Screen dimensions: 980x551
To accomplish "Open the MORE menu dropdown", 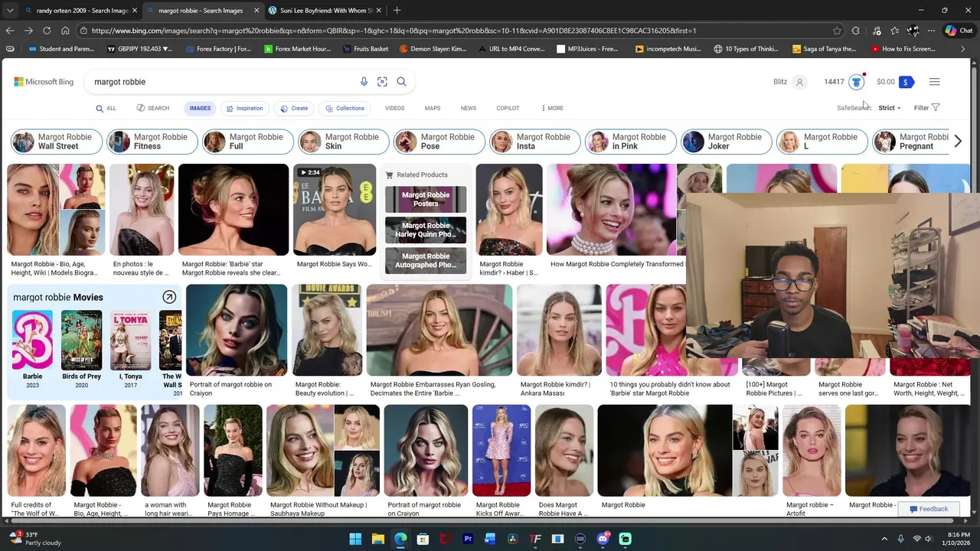I will point(552,108).
